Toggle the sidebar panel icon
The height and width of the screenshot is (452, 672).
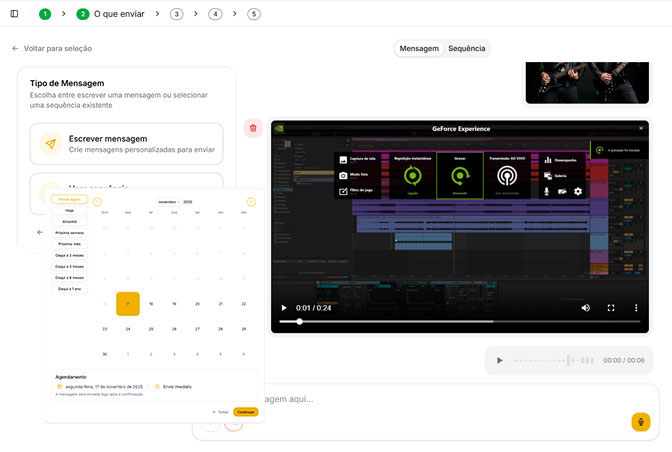[x=14, y=14]
